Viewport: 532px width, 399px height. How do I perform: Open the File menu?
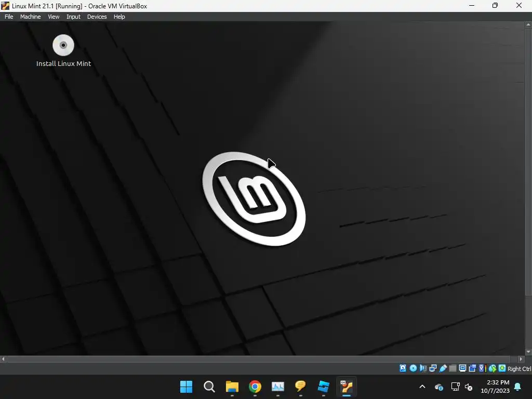(9, 17)
